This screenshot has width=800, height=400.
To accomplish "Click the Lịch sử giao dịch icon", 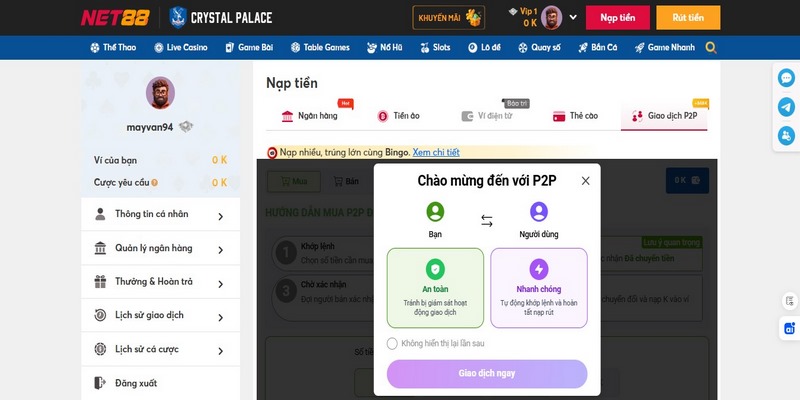I will (101, 315).
